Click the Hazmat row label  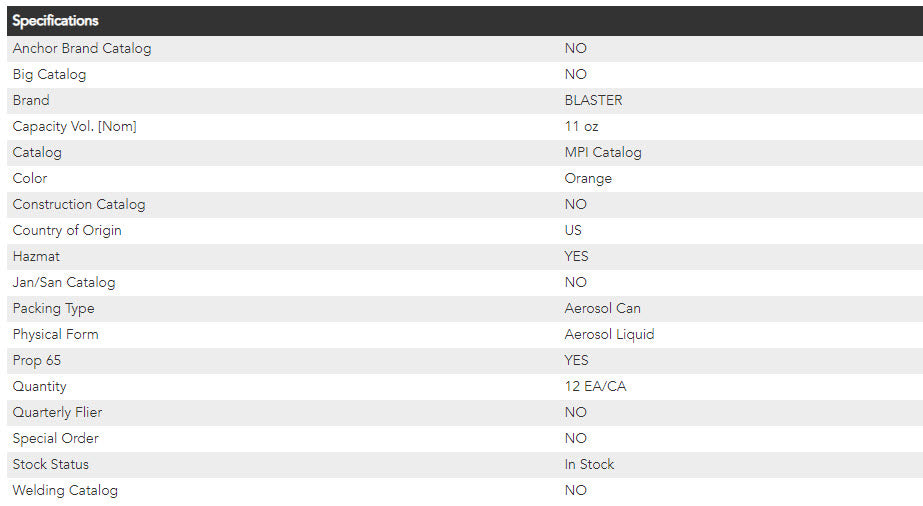(x=36, y=256)
